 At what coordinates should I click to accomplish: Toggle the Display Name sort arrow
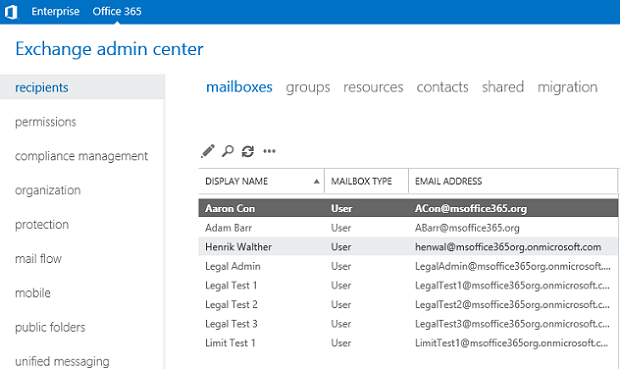click(316, 182)
